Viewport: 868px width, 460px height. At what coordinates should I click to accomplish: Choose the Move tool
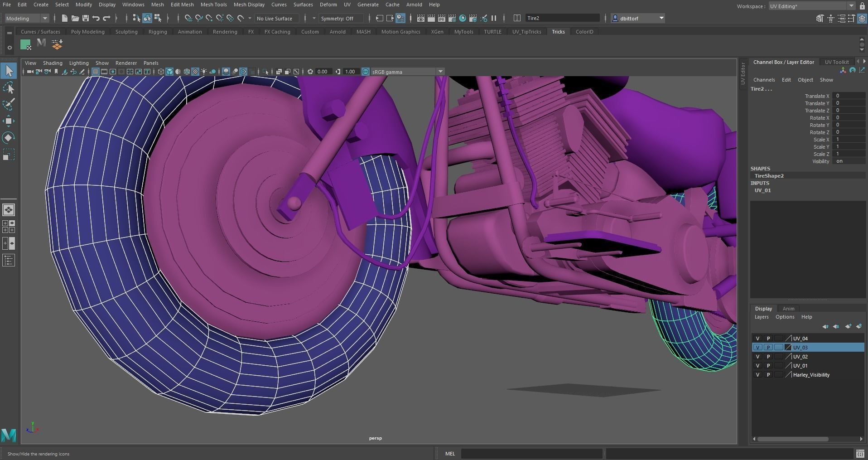tap(9, 121)
